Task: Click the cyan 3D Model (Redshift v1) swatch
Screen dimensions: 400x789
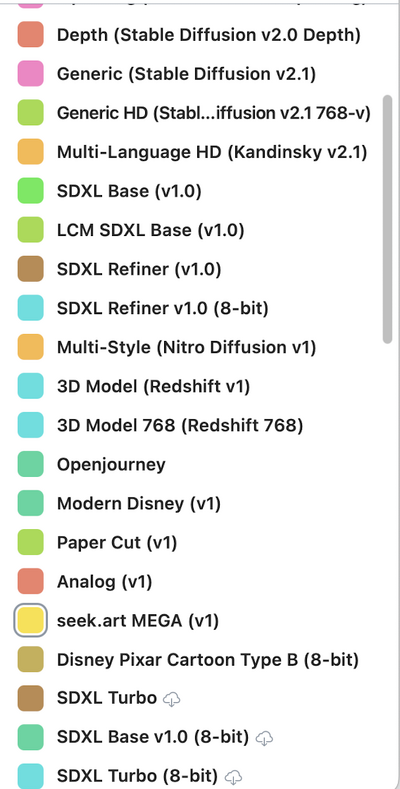Action: pos(31,386)
